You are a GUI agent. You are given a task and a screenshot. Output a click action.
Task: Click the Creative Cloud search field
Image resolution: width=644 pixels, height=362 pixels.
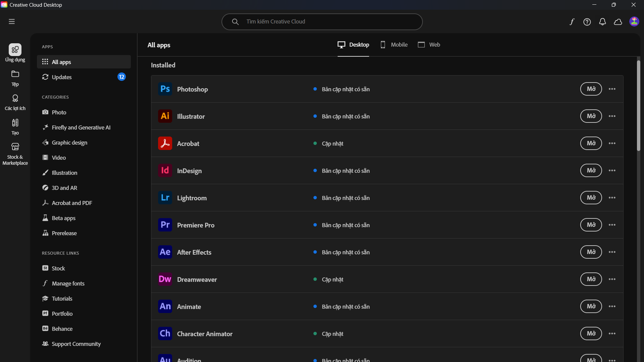click(322, 22)
